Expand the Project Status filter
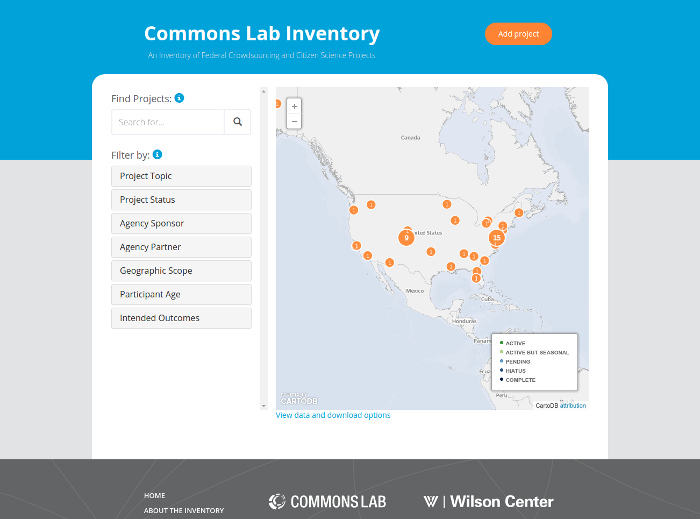This screenshot has width=700, height=519. 181,200
